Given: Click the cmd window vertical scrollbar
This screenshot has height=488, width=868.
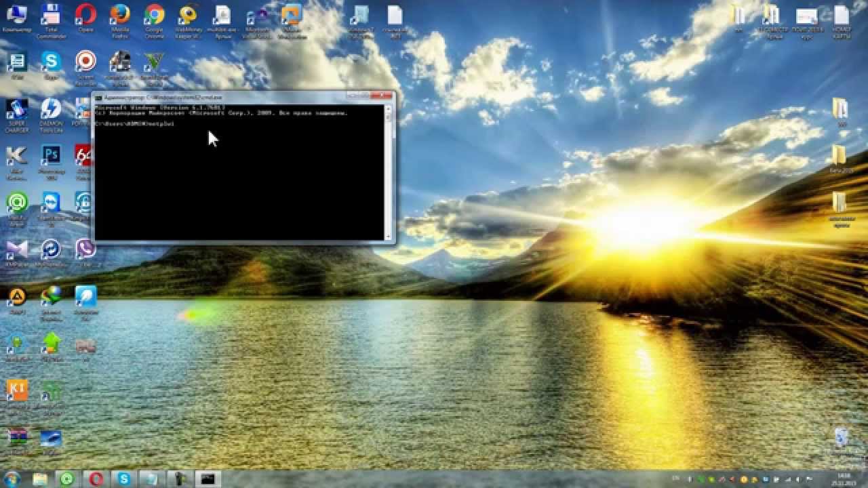Looking at the screenshot, I should (389, 171).
